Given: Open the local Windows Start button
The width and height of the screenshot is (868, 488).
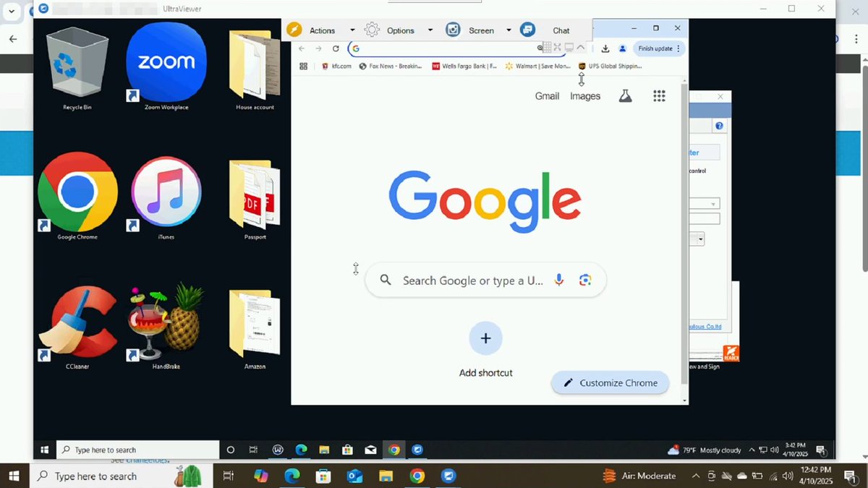Looking at the screenshot, I should click(14, 476).
